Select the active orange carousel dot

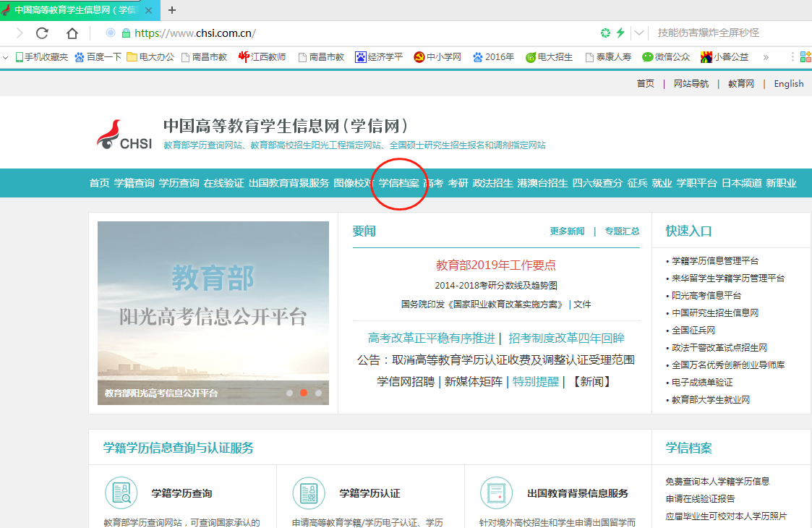(304, 393)
